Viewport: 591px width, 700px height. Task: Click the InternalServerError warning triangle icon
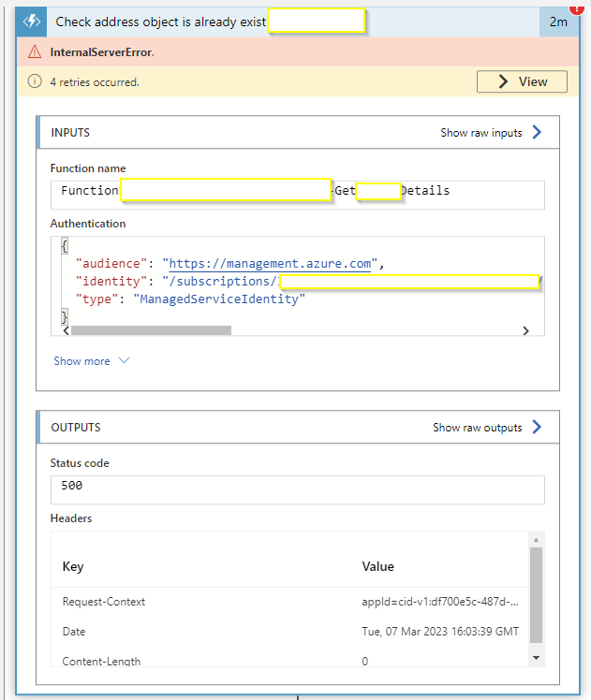[x=35, y=52]
